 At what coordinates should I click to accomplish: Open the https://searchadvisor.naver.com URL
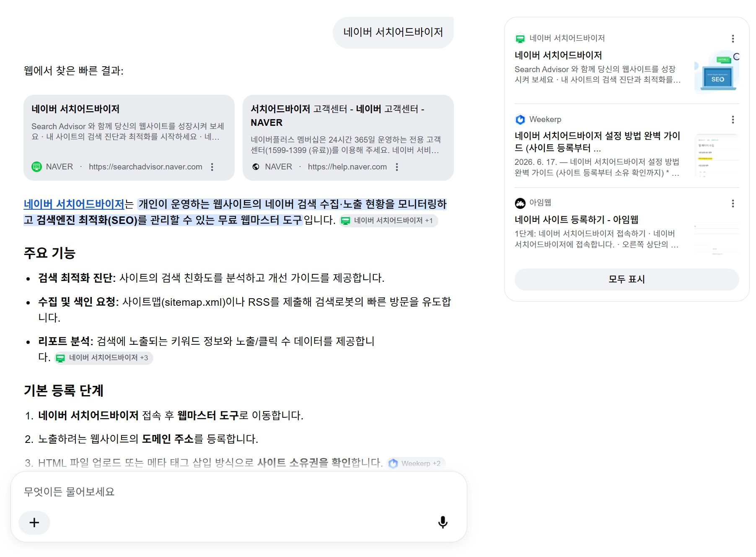tap(145, 167)
